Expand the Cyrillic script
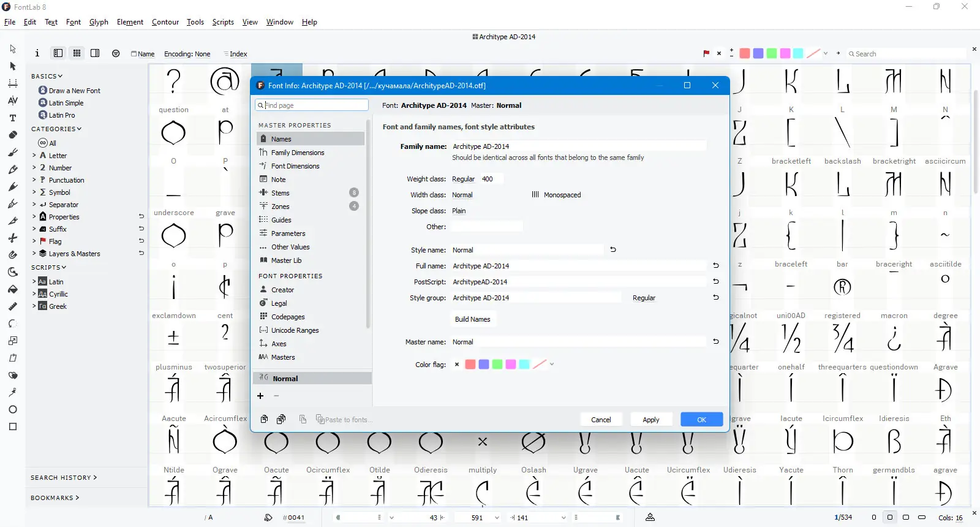 point(34,294)
